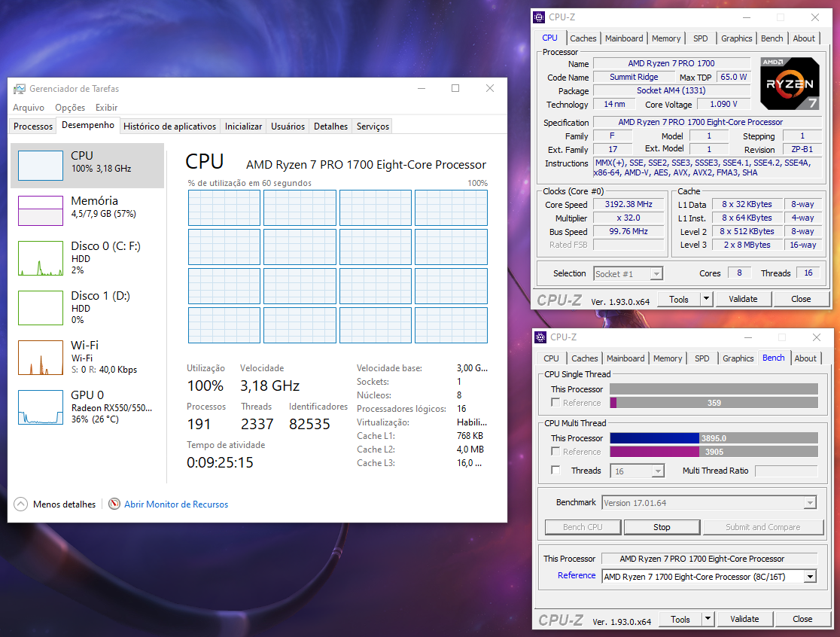Open Tools dropdown arrow in top CPU-Z
The width and height of the screenshot is (840, 637).
[x=707, y=299]
